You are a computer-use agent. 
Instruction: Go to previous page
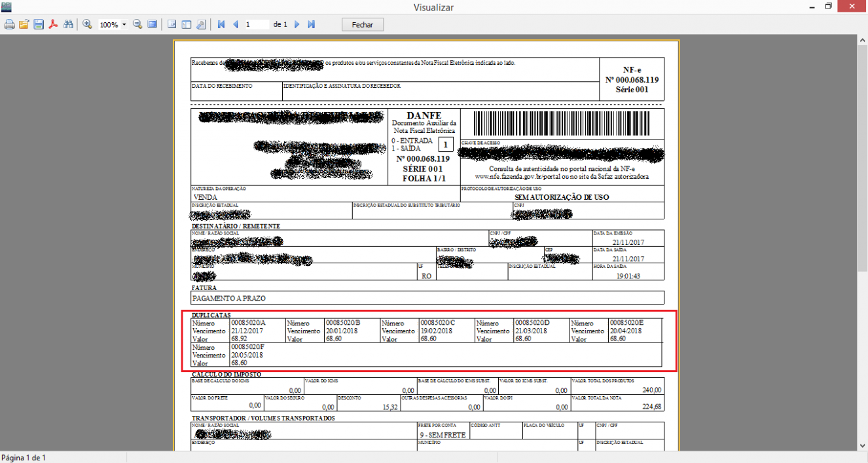click(235, 24)
